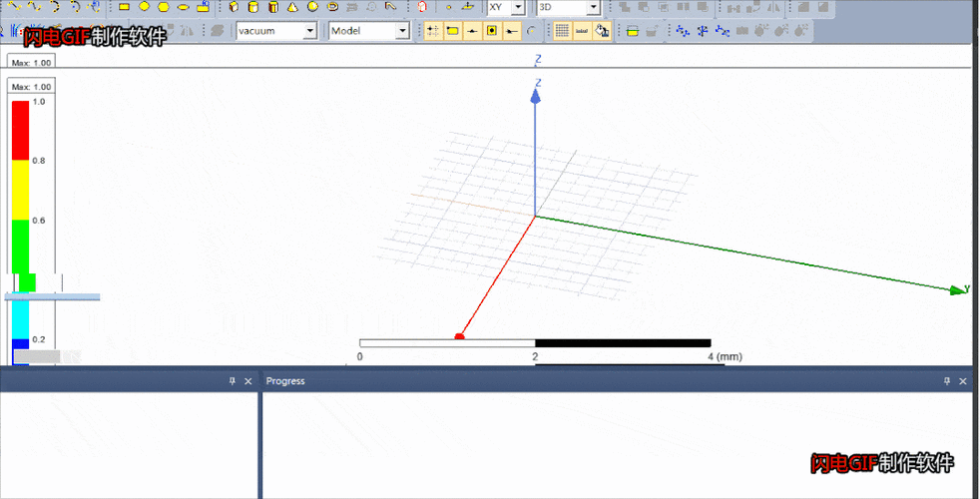Pick the Draw Cylinder tool
The width and height of the screenshot is (980, 499).
252,6
